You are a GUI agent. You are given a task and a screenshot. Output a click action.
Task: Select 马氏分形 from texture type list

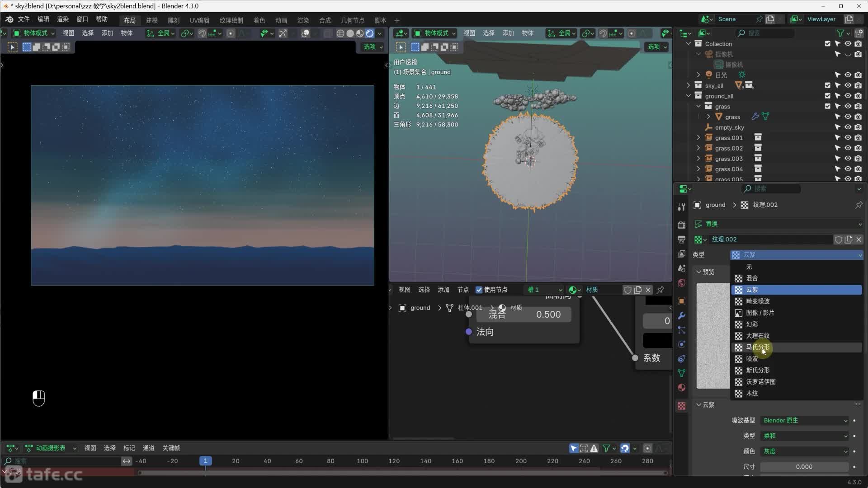758,347
